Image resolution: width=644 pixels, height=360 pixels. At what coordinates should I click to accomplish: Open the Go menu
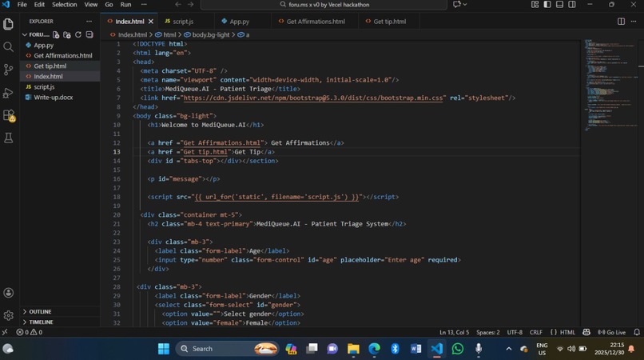(109, 5)
